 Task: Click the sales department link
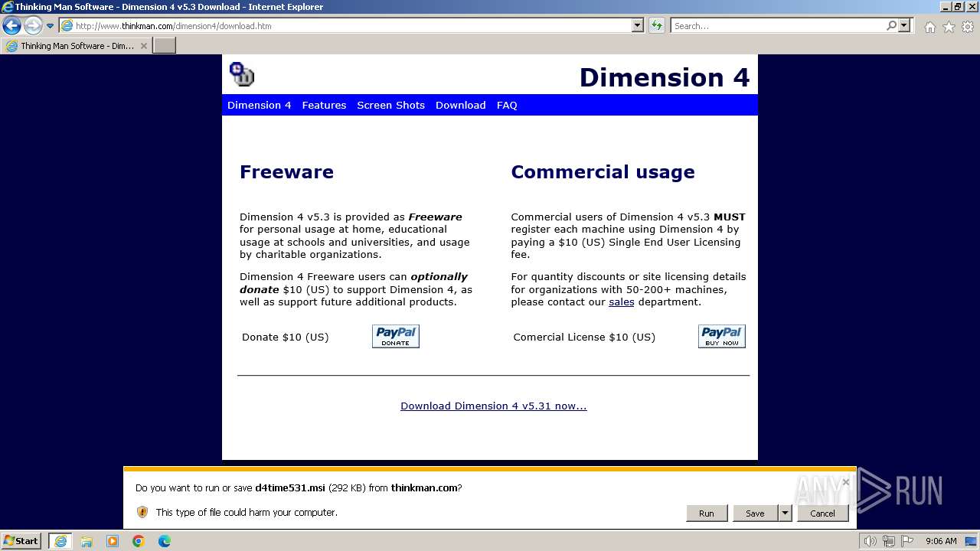(x=621, y=302)
